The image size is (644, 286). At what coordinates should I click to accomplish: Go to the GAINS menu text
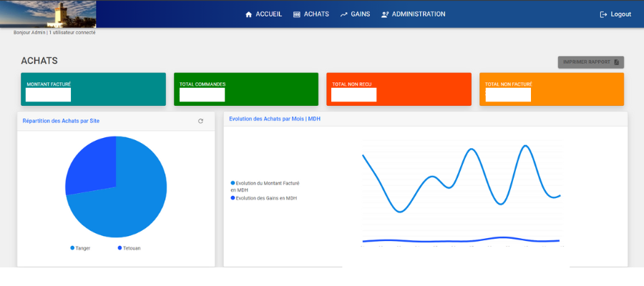[361, 14]
